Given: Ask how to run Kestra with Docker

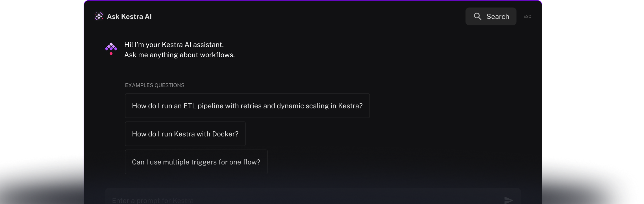Looking at the screenshot, I should click(185, 134).
